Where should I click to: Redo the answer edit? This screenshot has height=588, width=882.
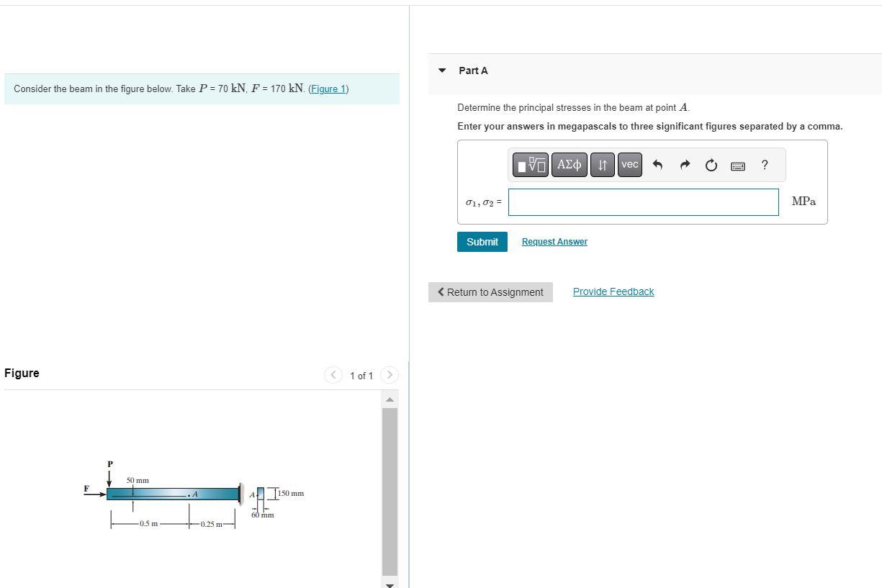(684, 165)
